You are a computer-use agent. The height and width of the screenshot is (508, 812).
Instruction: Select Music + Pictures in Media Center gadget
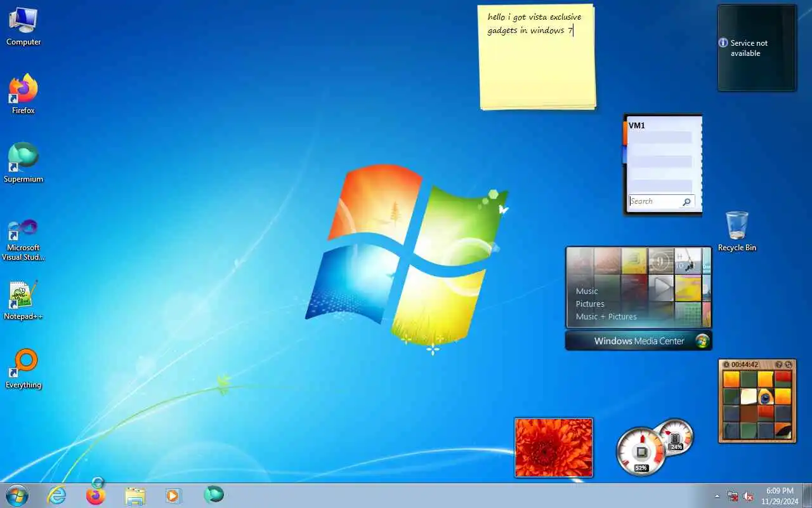606,316
